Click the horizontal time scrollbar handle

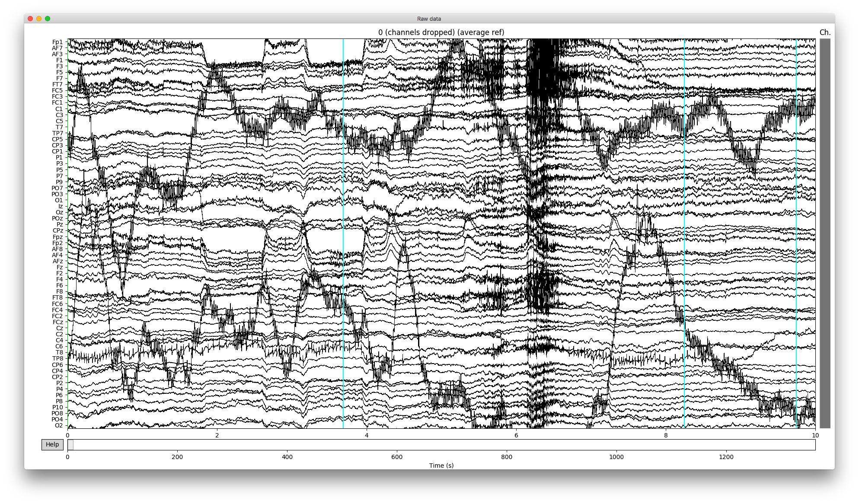pyautogui.click(x=72, y=444)
